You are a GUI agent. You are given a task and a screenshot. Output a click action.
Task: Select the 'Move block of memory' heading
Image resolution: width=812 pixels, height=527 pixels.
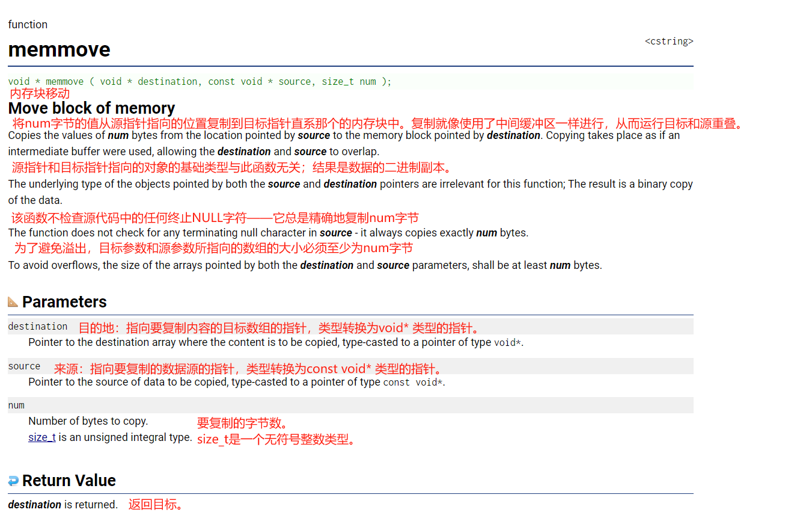(91, 108)
